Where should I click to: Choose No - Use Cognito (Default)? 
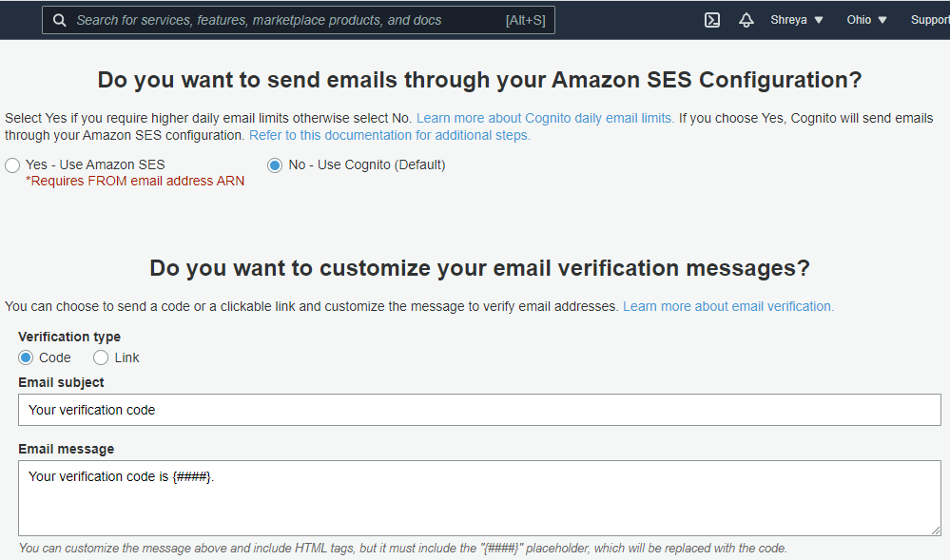click(275, 165)
